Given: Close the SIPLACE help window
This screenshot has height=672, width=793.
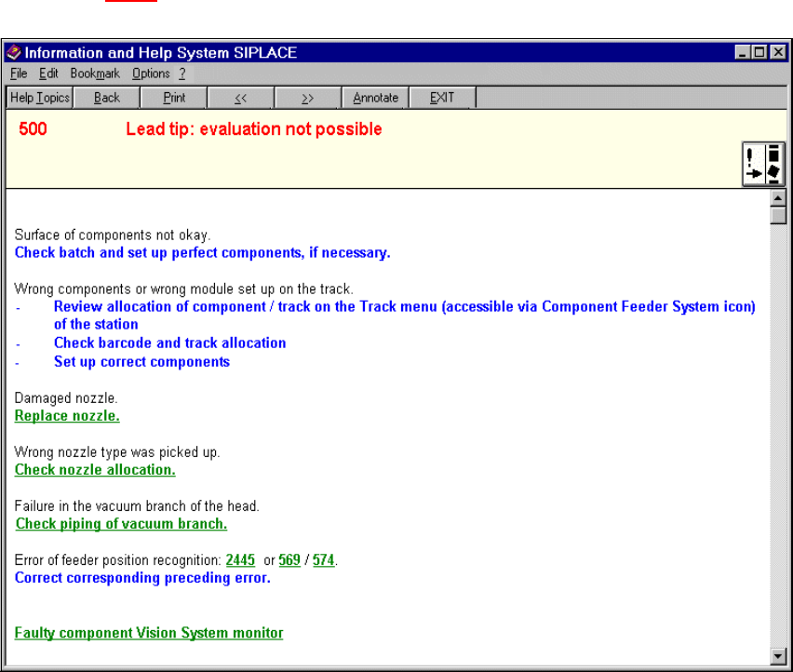Looking at the screenshot, I should (778, 52).
